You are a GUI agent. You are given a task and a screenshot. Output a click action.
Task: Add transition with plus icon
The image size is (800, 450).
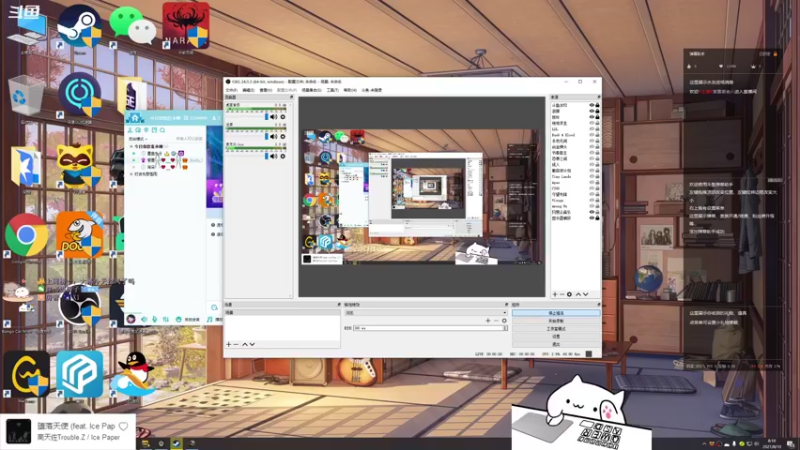point(488,320)
